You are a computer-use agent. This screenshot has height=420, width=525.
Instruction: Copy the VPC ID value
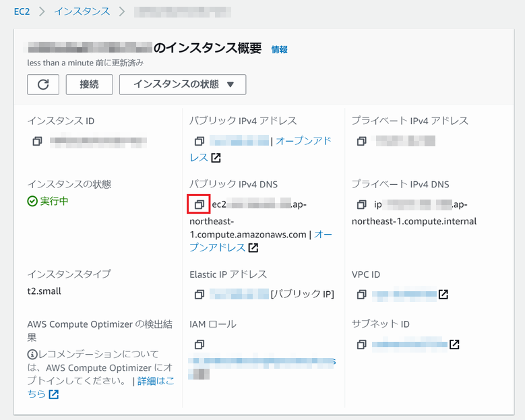pos(361,295)
